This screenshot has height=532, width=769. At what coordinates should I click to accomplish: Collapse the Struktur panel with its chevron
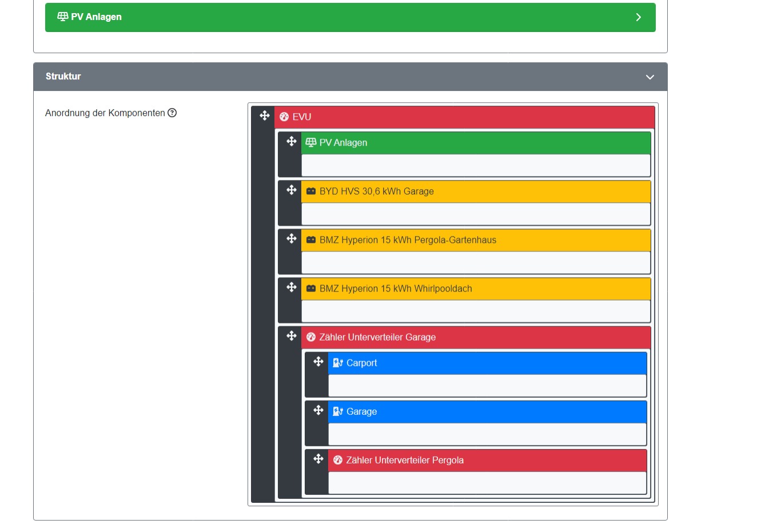650,77
